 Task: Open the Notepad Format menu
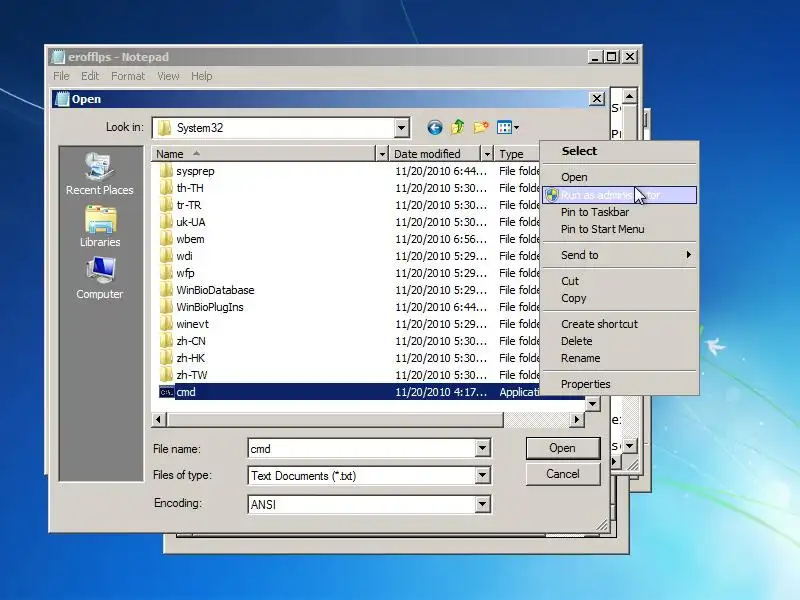click(x=128, y=76)
